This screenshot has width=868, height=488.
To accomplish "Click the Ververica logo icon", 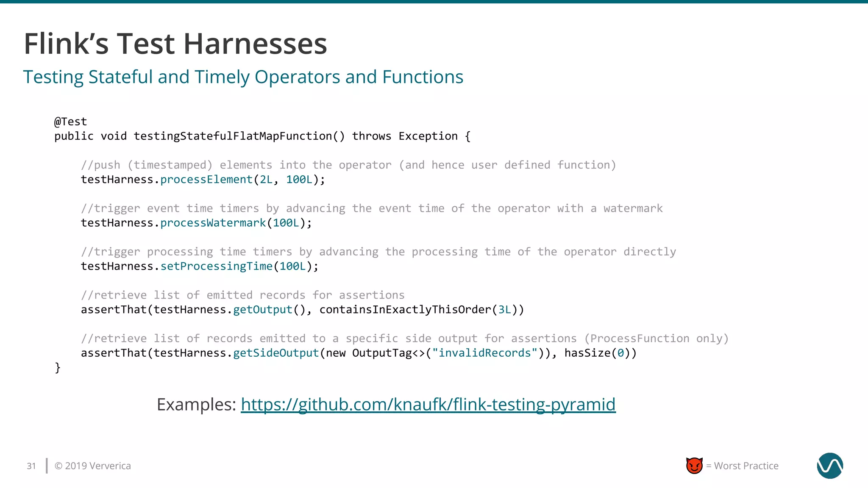I will 829,466.
